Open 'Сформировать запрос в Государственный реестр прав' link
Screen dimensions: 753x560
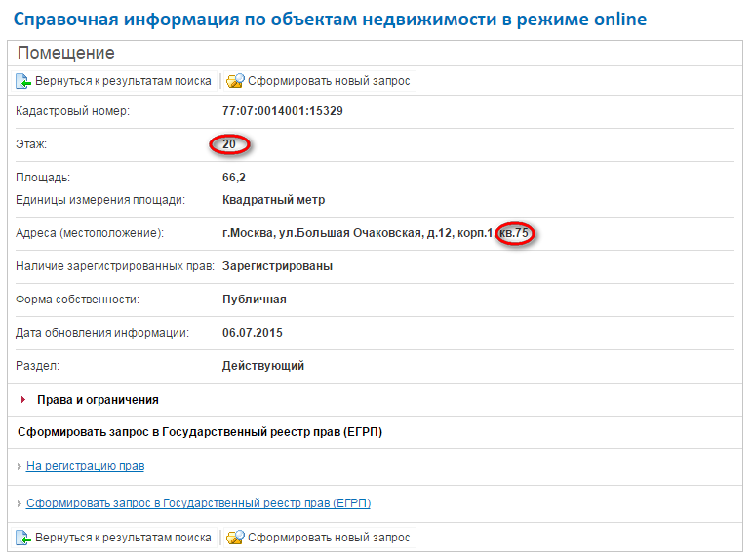coord(198,503)
